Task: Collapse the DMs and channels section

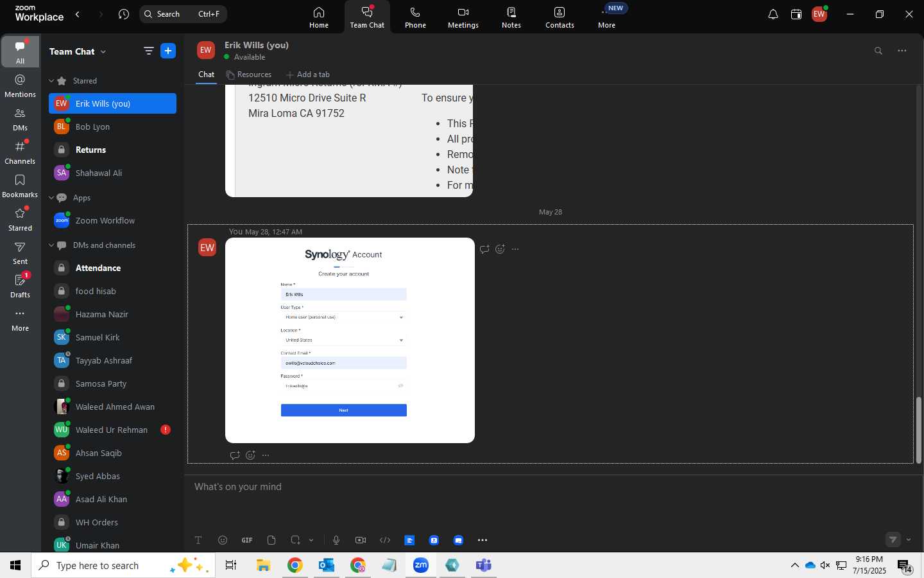Action: coord(51,245)
